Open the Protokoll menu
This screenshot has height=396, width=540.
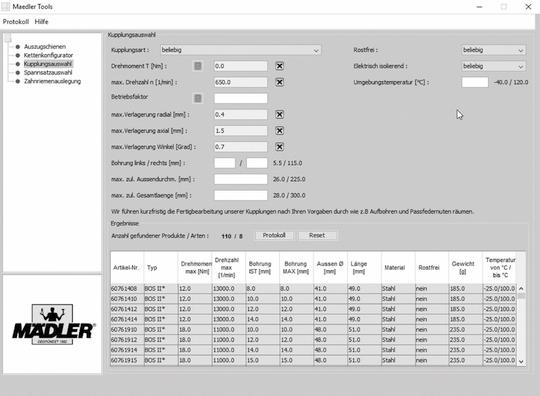(x=16, y=22)
